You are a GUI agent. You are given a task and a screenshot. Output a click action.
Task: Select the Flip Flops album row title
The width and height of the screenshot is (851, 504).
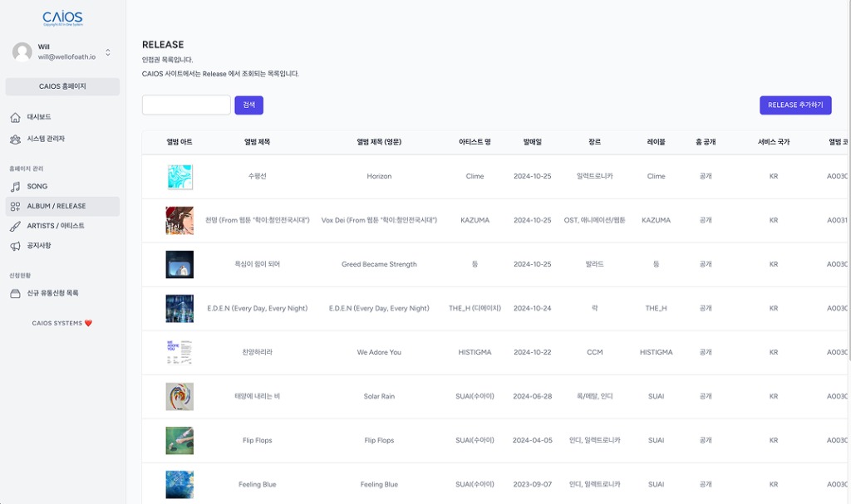[257, 441]
